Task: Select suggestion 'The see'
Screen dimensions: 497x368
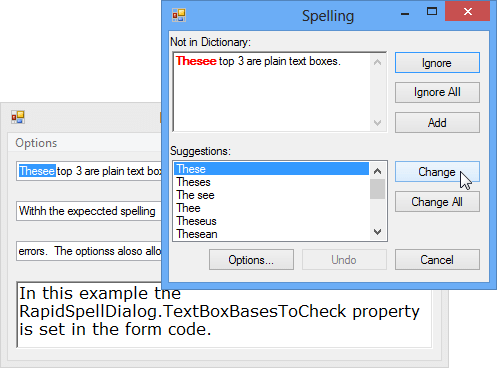Action: point(271,195)
